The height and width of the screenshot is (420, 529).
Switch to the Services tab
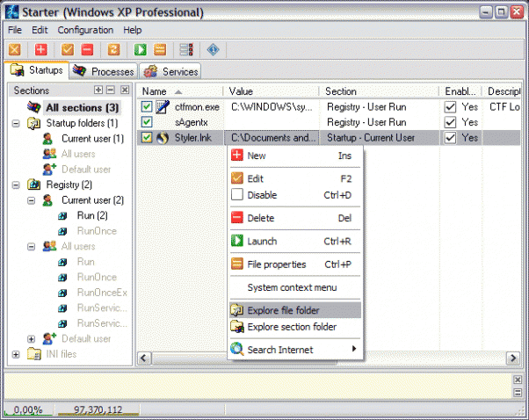pos(170,71)
